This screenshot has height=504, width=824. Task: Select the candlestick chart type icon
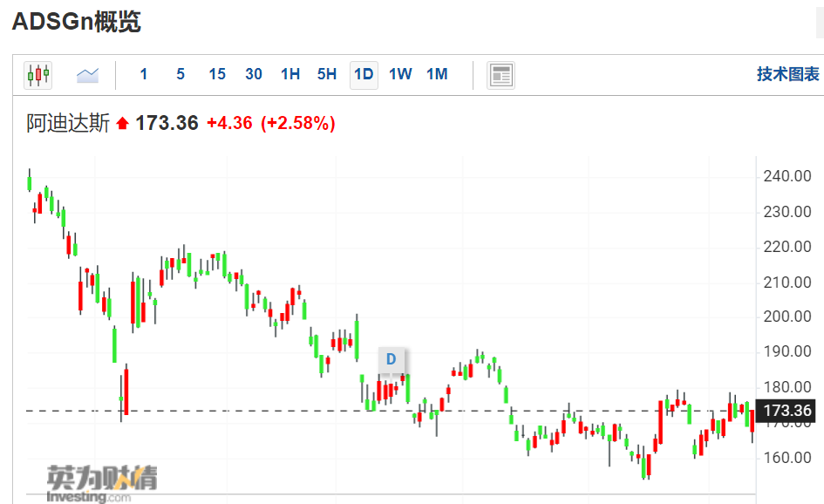[x=37, y=75]
